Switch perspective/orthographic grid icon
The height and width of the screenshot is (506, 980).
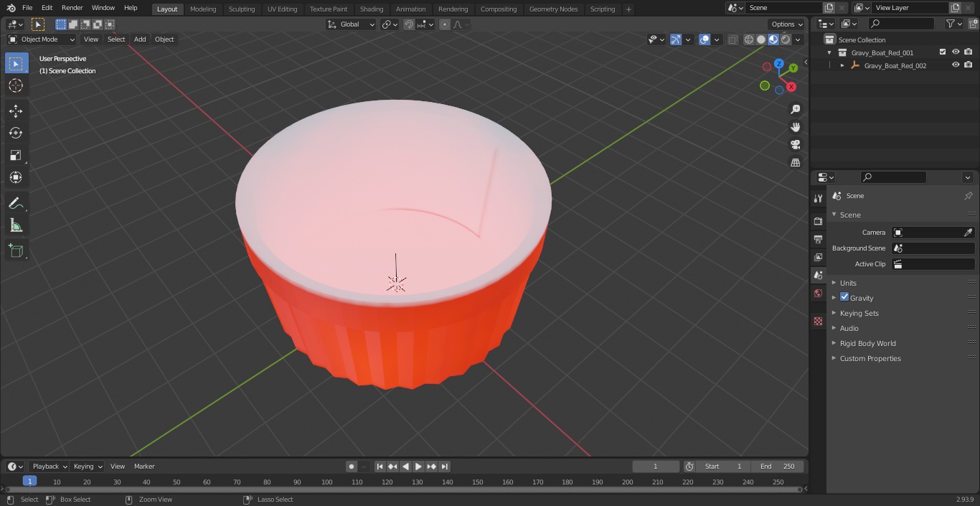pyautogui.click(x=795, y=162)
